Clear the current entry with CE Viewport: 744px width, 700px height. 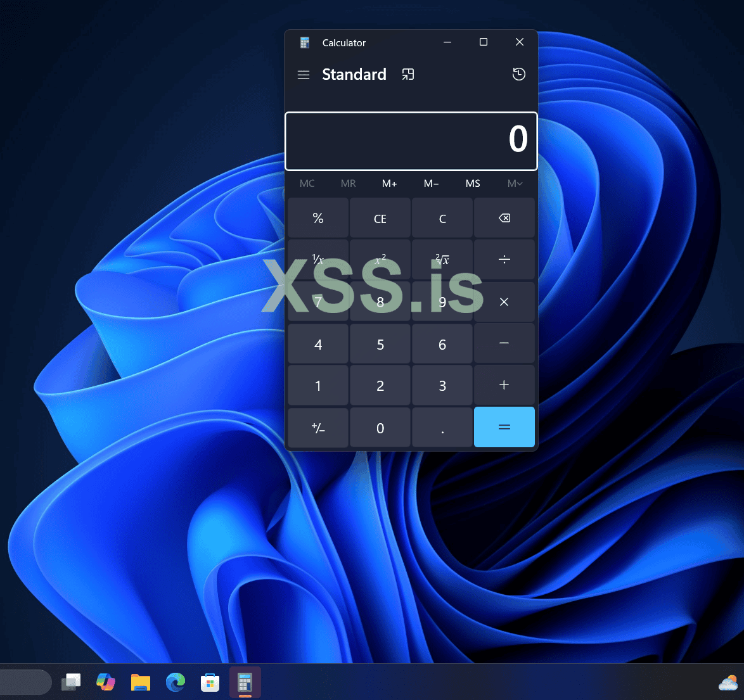pyautogui.click(x=380, y=218)
